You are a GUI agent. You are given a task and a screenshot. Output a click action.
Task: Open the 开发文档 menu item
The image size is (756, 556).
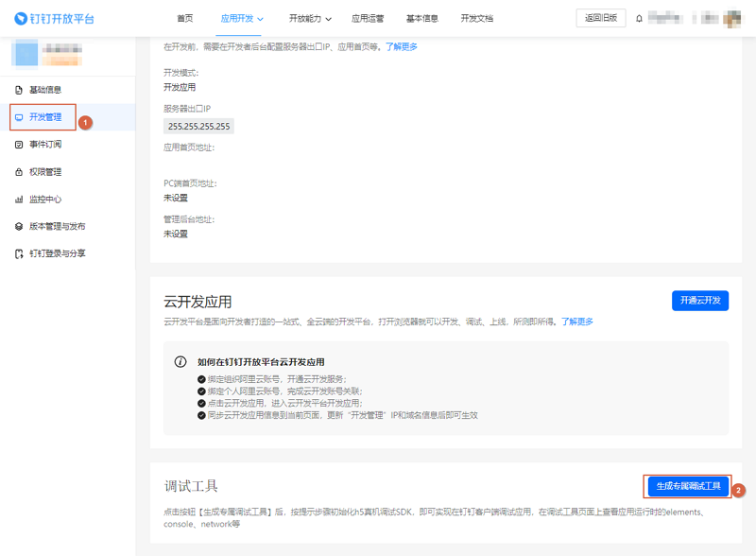pos(476,18)
